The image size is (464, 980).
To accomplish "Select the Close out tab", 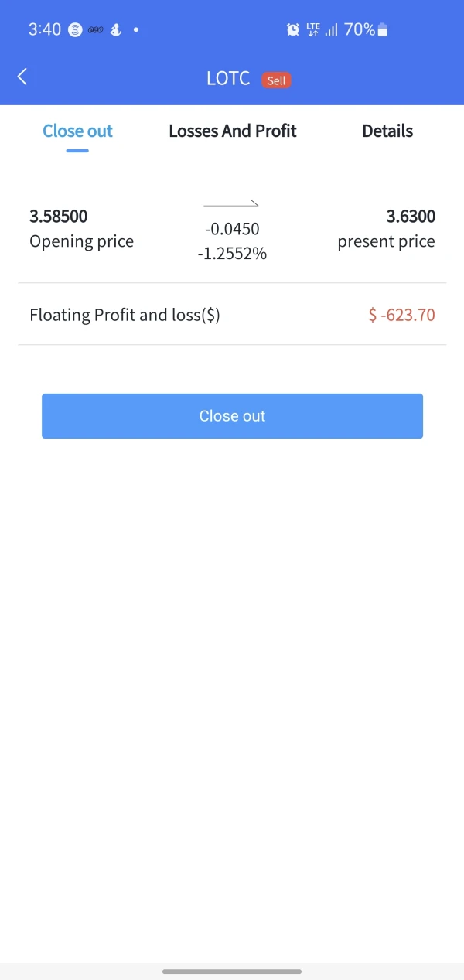I will pos(77,131).
